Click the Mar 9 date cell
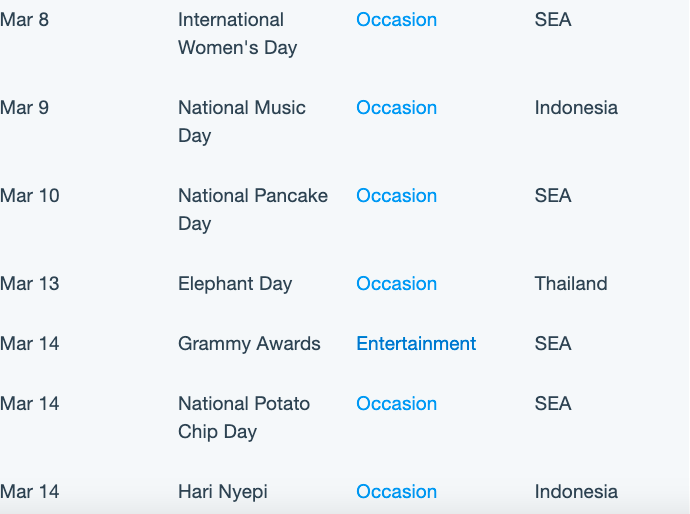The width and height of the screenshot is (690, 514). click(x=25, y=108)
